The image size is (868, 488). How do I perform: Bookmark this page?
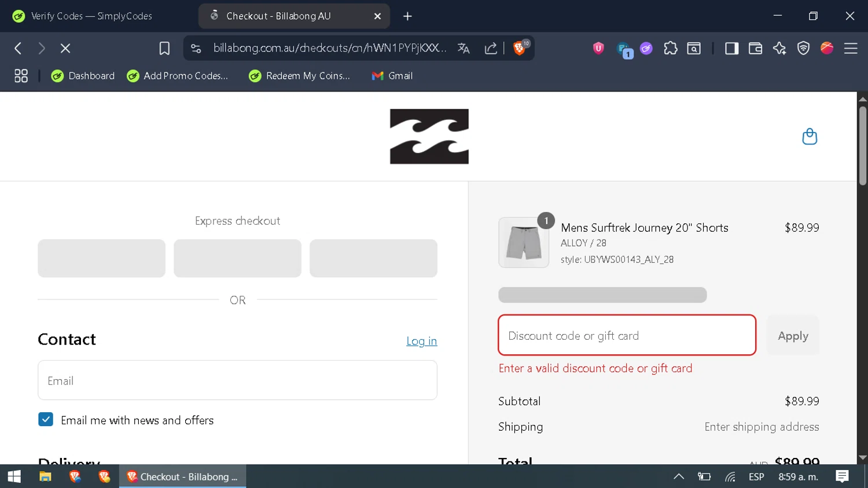click(164, 49)
